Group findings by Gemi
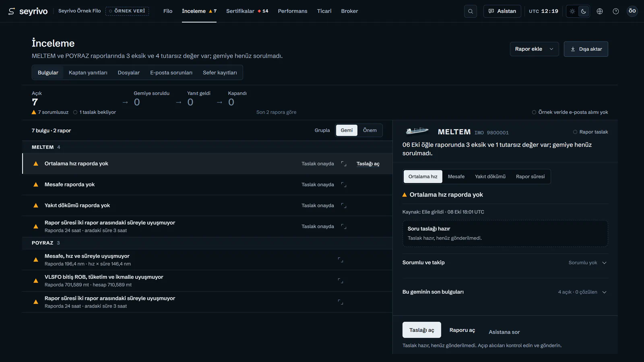This screenshot has height=362, width=644. pyautogui.click(x=347, y=130)
